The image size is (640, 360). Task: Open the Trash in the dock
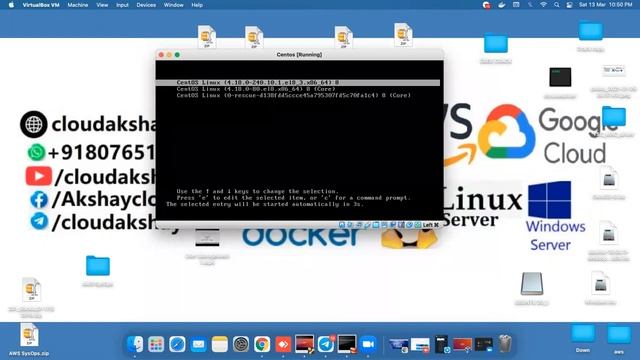click(x=505, y=344)
